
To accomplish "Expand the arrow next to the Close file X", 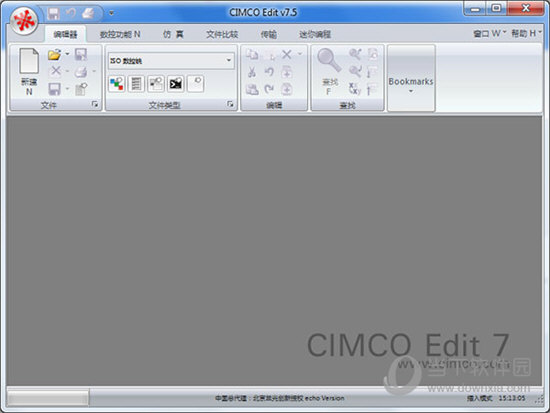I will [67, 71].
